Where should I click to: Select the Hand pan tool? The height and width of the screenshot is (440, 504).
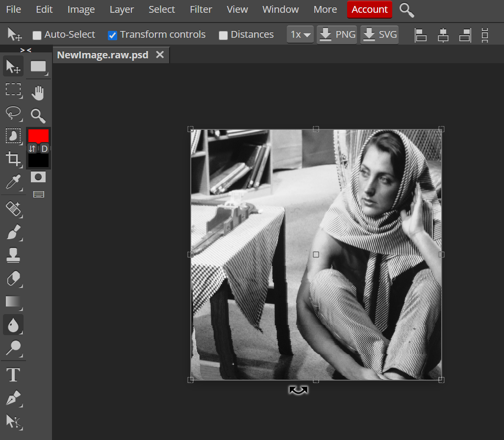coord(38,92)
